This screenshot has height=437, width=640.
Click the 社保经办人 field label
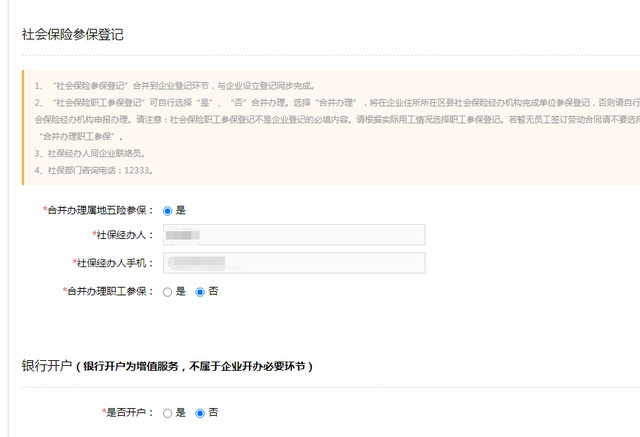[124, 235]
